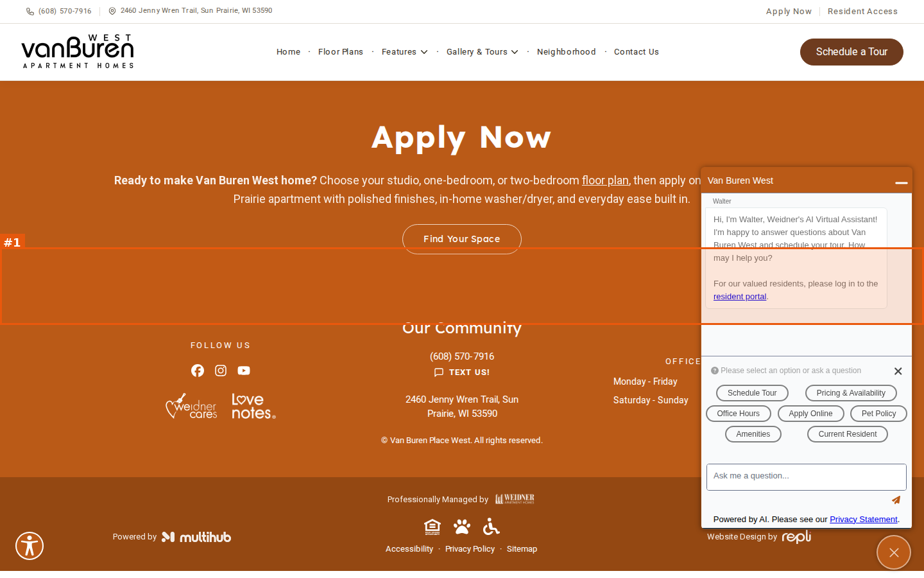
Task: Click the location pin icon near address
Action: point(112,11)
